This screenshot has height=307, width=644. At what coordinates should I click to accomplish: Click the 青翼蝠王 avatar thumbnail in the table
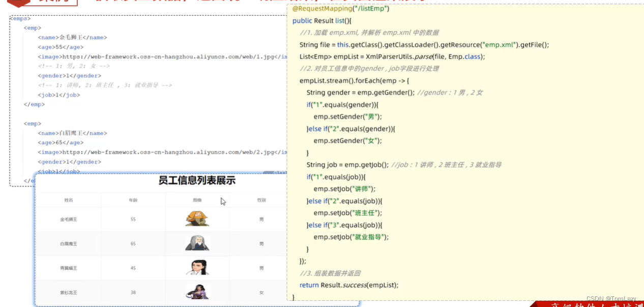point(197,268)
